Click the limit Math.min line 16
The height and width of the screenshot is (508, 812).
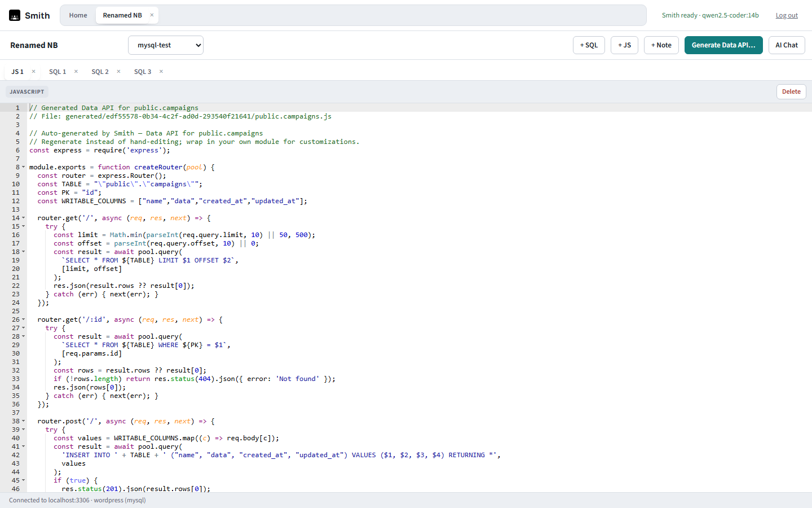[x=184, y=235]
